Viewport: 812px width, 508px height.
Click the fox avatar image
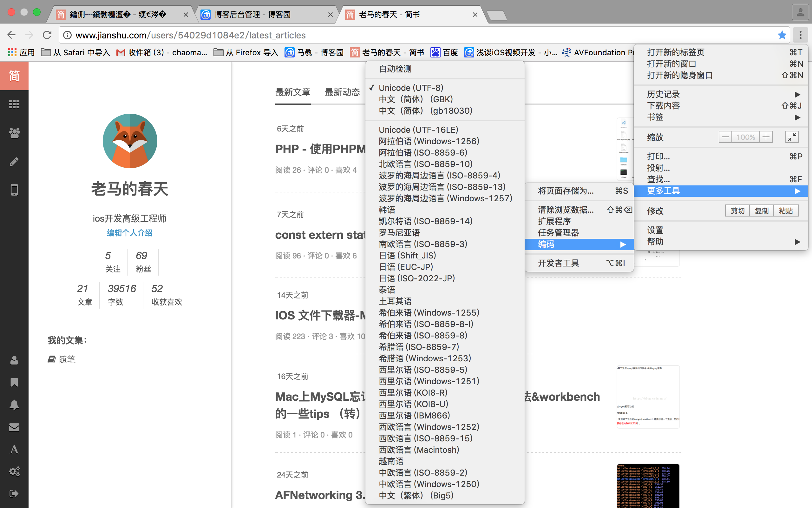pyautogui.click(x=130, y=141)
